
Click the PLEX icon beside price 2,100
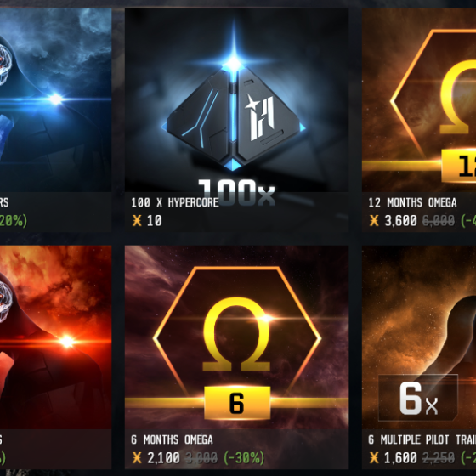[x=137, y=458]
